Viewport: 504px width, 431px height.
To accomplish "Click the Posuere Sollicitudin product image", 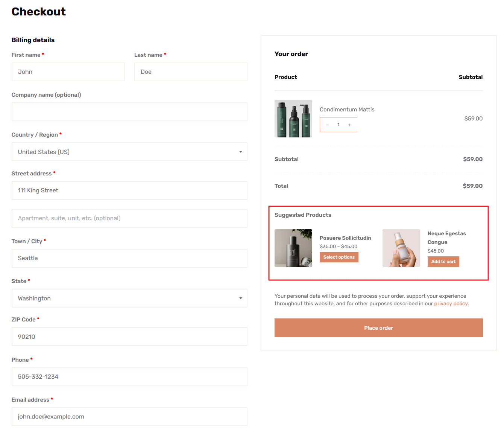I will click(x=293, y=248).
